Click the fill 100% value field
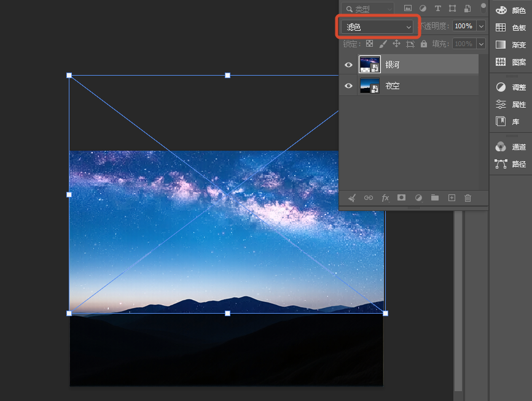The height and width of the screenshot is (401, 532). 464,44
